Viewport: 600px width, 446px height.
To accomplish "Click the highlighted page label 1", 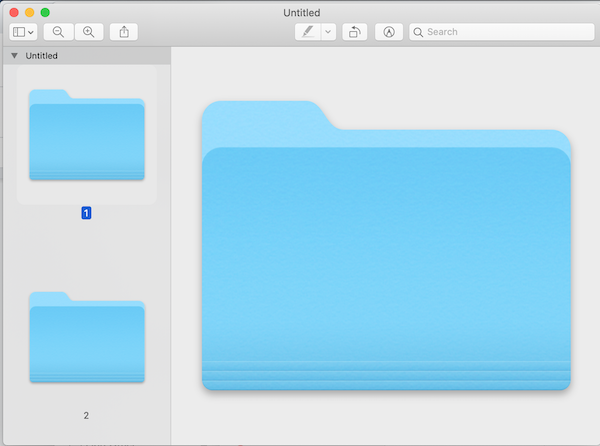I will click(x=86, y=213).
